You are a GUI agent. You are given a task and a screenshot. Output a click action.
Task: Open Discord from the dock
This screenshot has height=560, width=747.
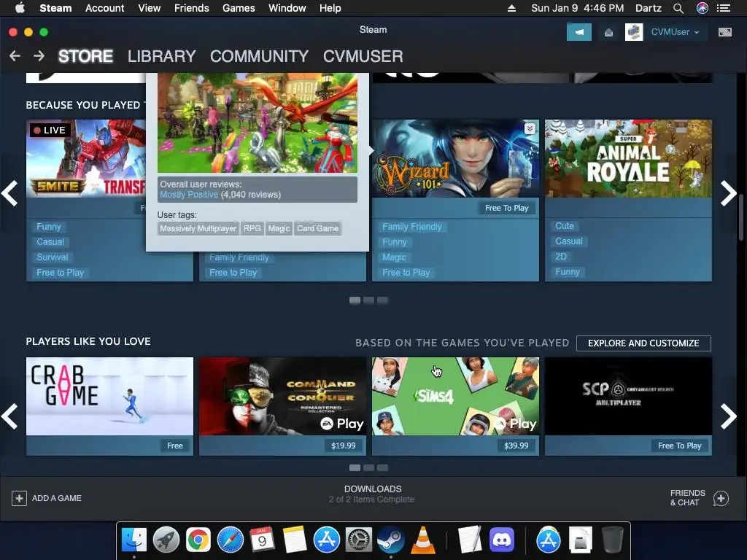tap(502, 540)
